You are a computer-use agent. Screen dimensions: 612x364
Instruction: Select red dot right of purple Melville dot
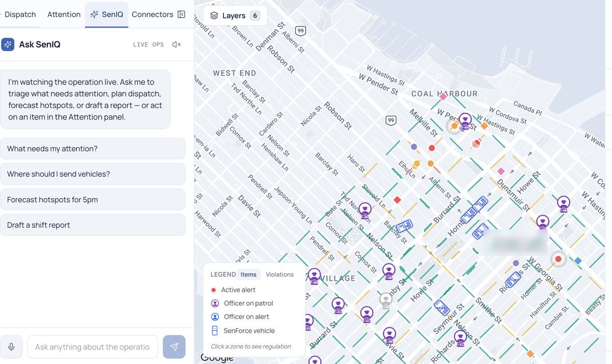point(431,148)
